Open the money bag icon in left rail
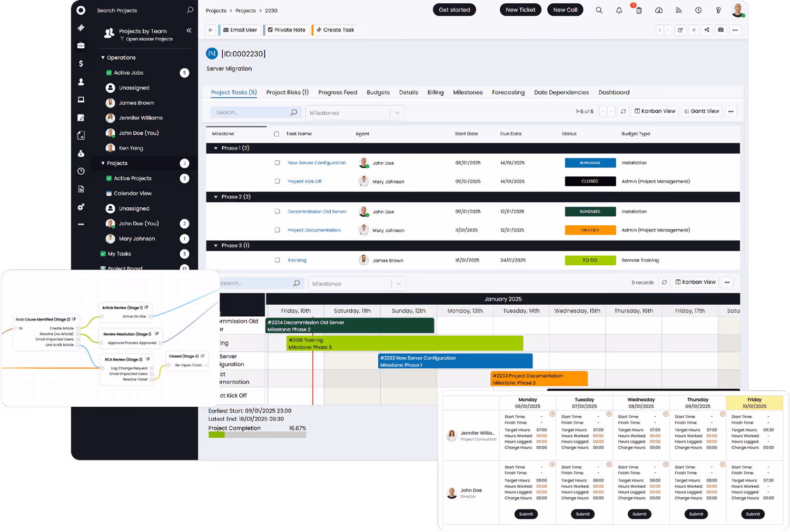Screen dimensions: 790x532 [x=81, y=153]
